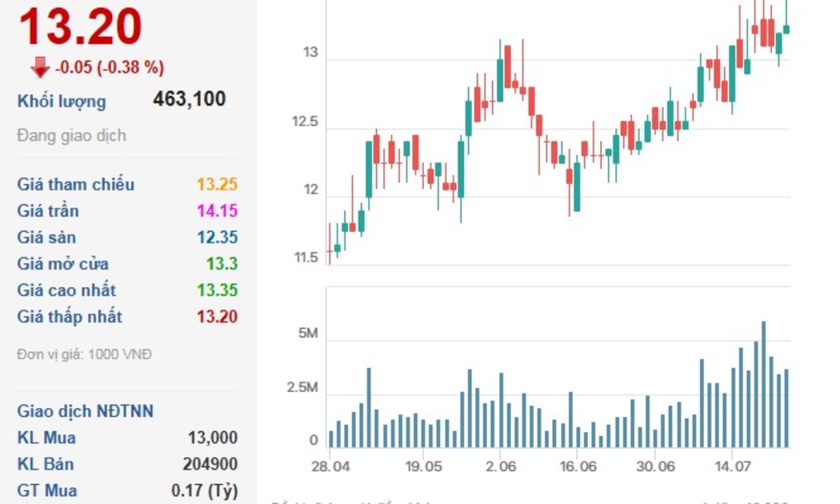Click the large 13.20 current price
The height and width of the screenshot is (504, 840).
pyautogui.click(x=80, y=26)
